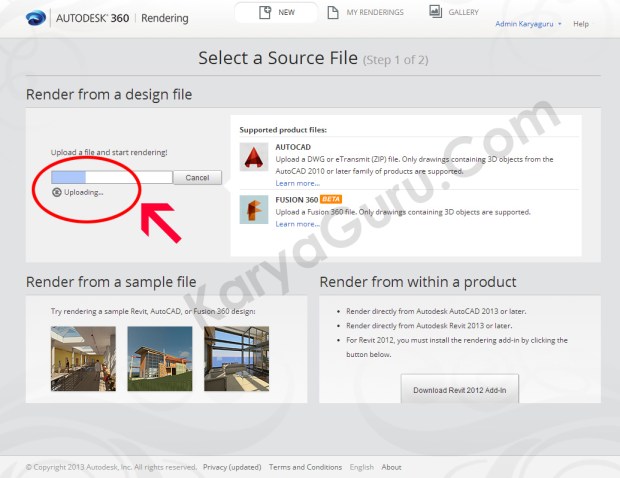Expand the user menu arrow
This screenshot has height=478, width=620.
560,24
